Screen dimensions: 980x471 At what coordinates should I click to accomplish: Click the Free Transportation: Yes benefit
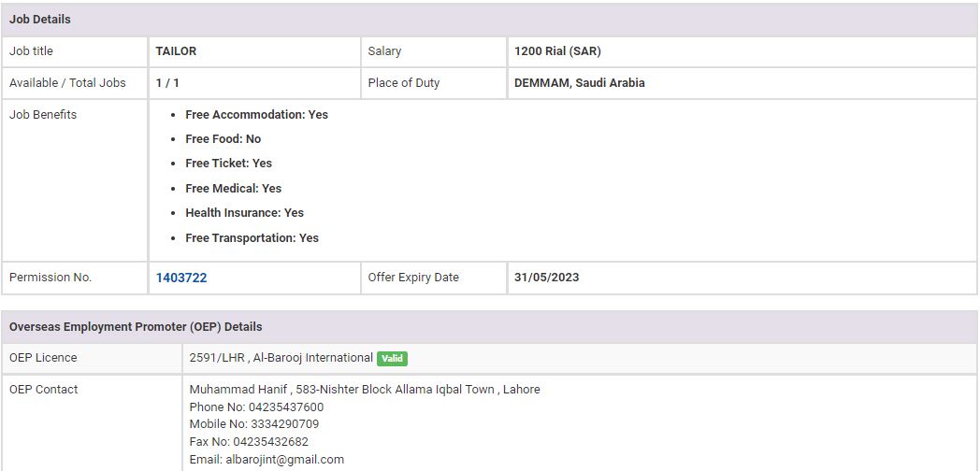click(252, 238)
